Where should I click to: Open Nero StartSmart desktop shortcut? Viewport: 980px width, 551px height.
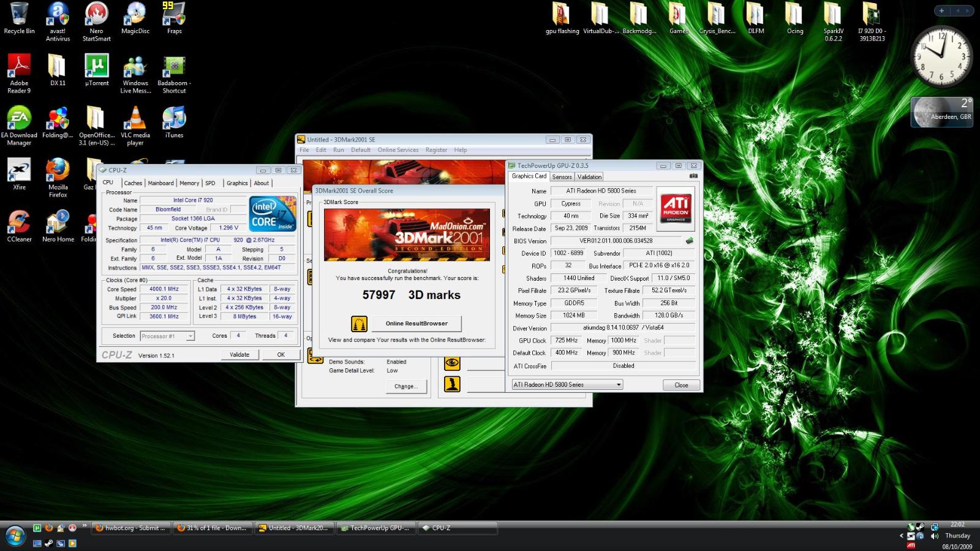96,22
